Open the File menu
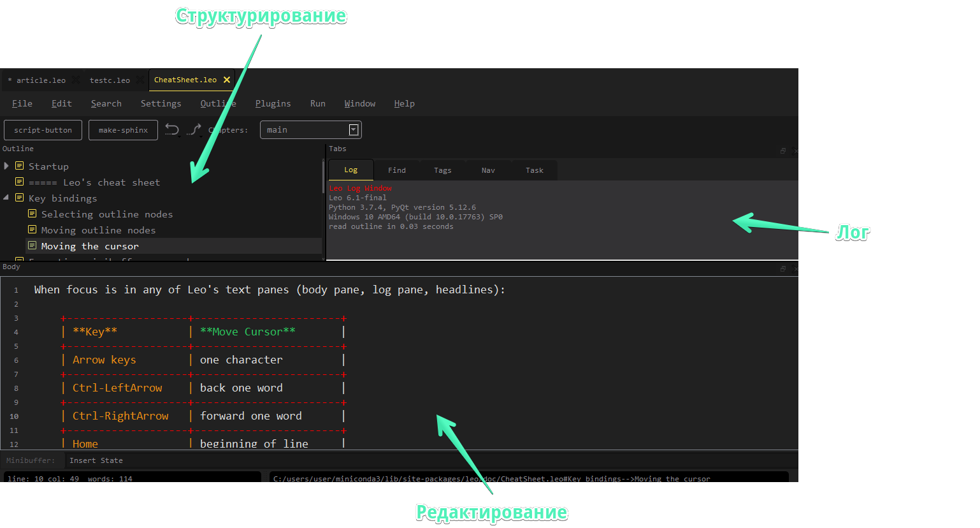Screen dimensions: 980x528 coord(22,103)
